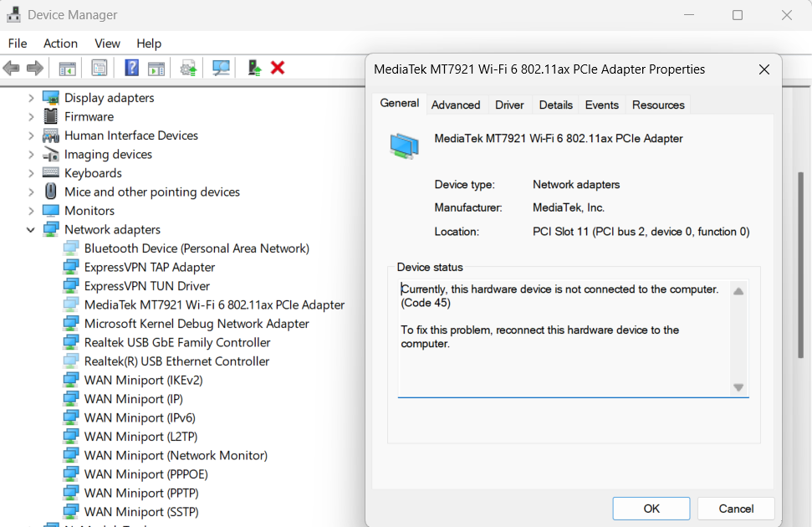Switch to the Resources tab
This screenshot has width=812, height=527.
pyautogui.click(x=658, y=105)
